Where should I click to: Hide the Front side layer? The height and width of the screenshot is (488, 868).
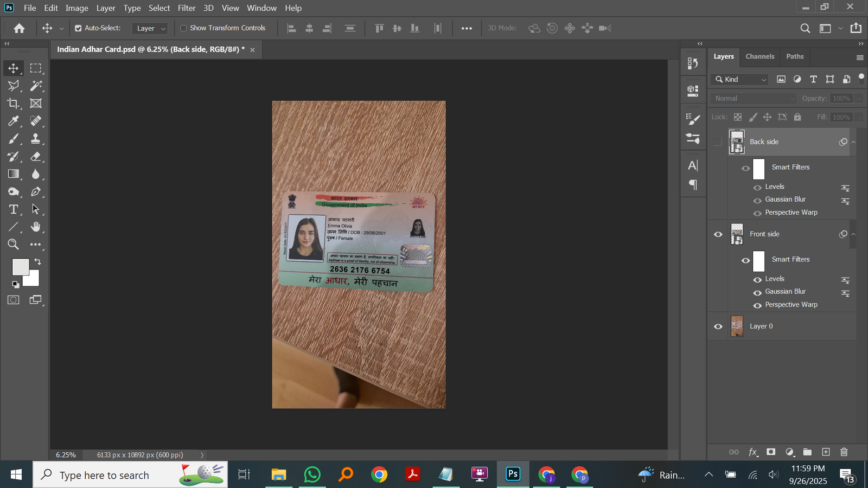(x=718, y=234)
